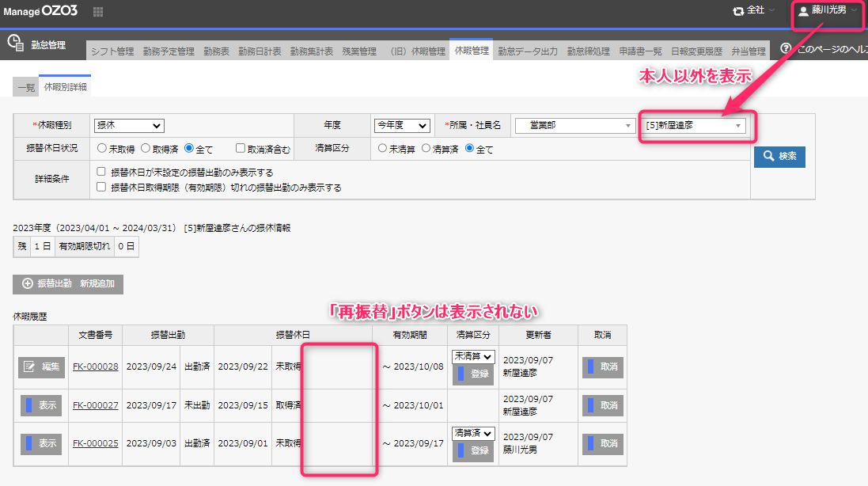Open the app grid launcher icon
Image resolution: width=868 pixels, height=486 pixels.
pos(98,12)
